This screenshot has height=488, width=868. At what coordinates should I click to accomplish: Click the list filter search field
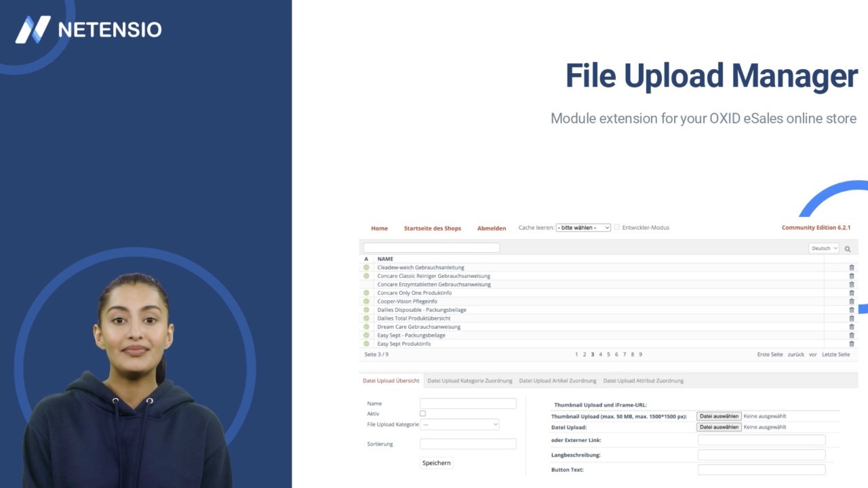click(x=431, y=248)
